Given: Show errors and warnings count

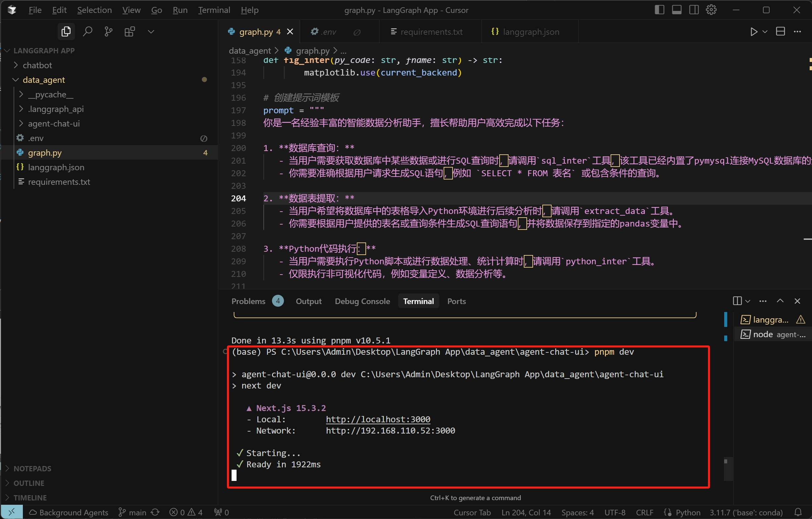Looking at the screenshot, I should pos(186,512).
